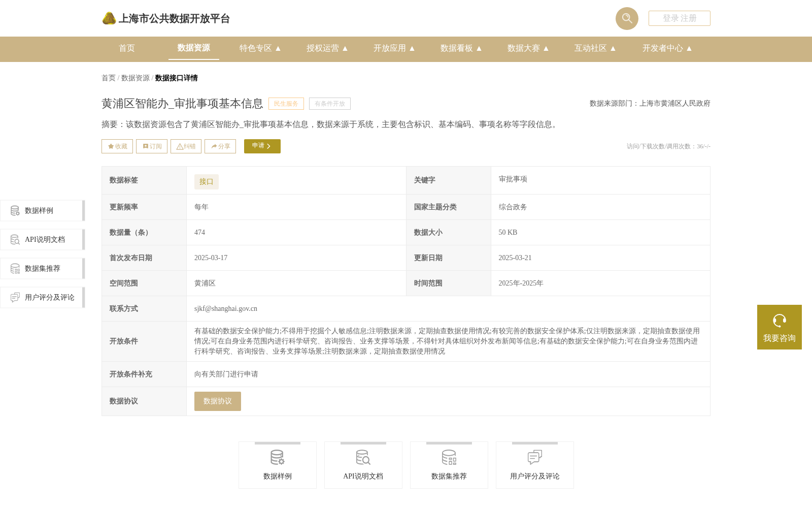Screen dimensions: 812x508
Task: Open the 数据资源 nav tab
Action: 194,48
